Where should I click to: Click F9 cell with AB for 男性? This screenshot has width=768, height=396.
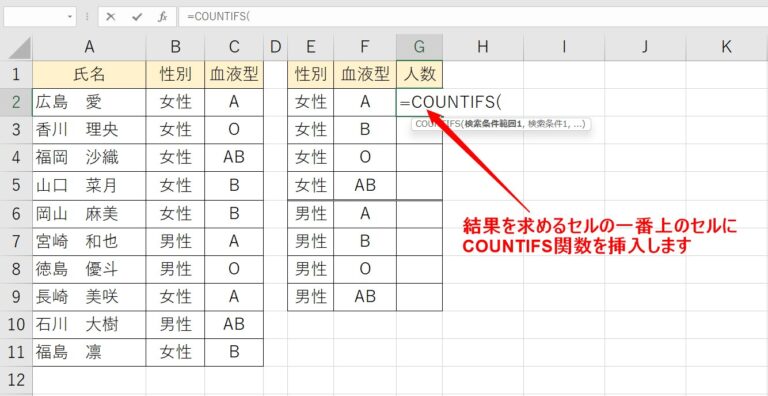[x=365, y=297]
